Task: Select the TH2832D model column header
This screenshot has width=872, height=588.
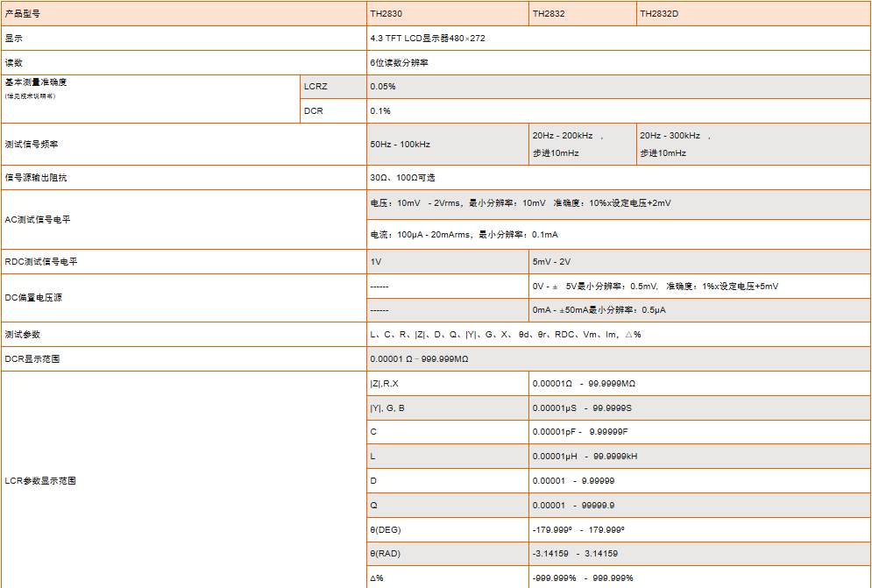Action: (753, 14)
